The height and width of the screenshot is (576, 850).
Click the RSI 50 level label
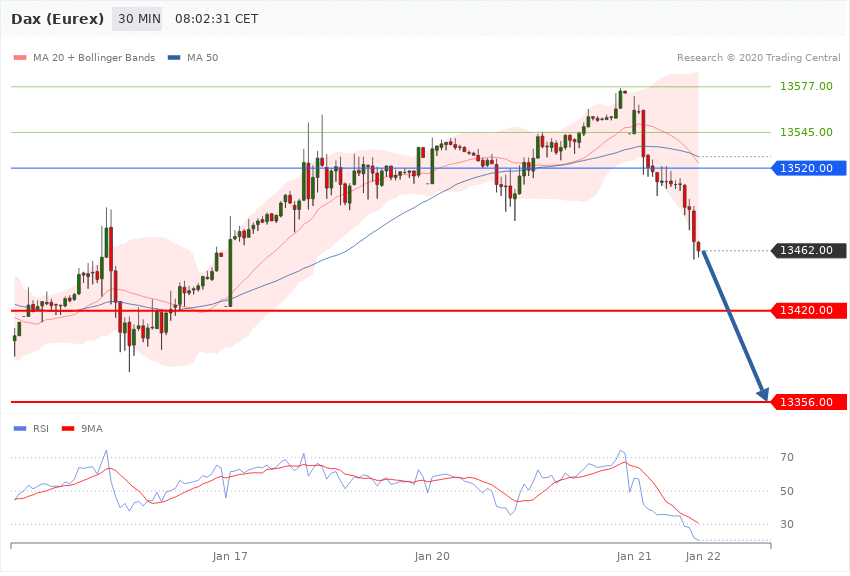click(x=787, y=491)
